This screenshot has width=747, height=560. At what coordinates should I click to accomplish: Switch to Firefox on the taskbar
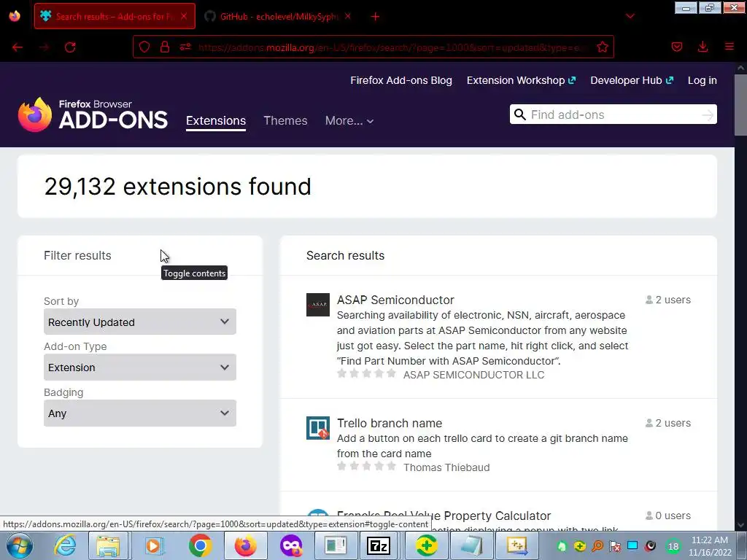click(245, 545)
